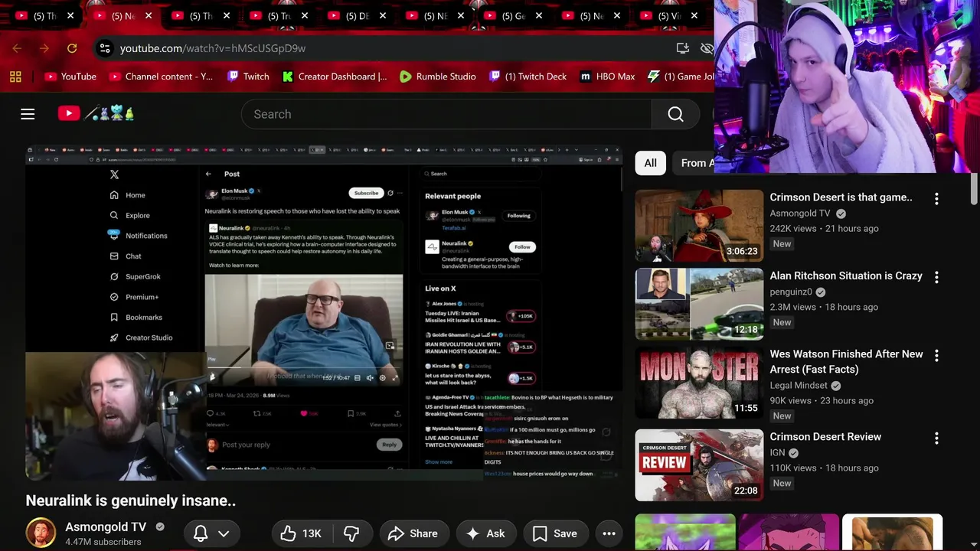
Task: Open the (1) Twitch Deck bookmark
Action: point(528,77)
